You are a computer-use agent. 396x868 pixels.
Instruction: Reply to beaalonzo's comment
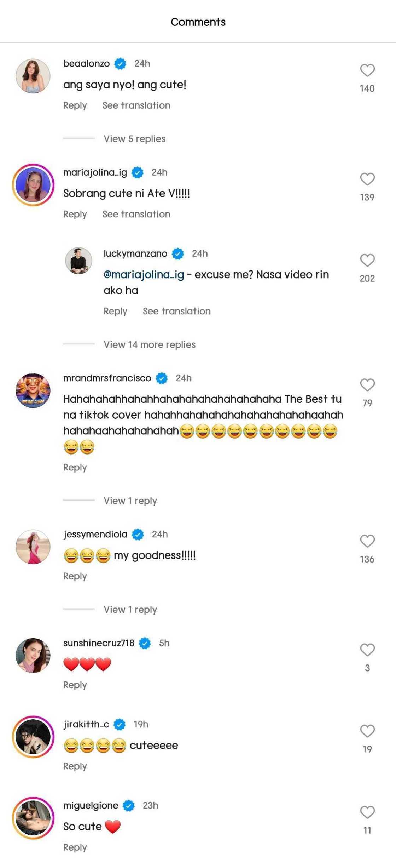coord(75,105)
